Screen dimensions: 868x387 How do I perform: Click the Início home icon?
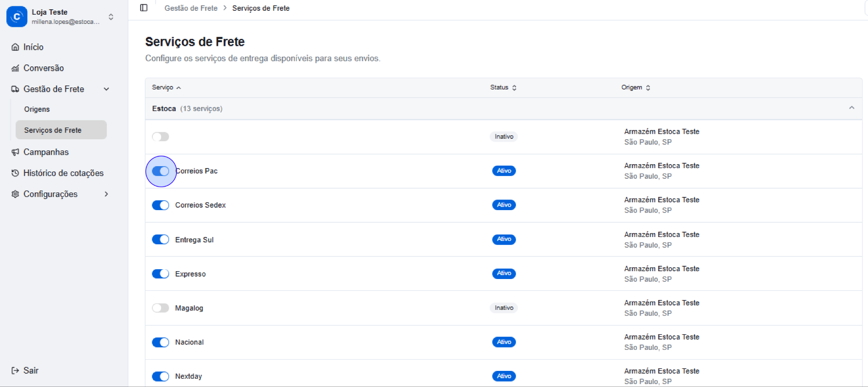pyautogui.click(x=15, y=47)
